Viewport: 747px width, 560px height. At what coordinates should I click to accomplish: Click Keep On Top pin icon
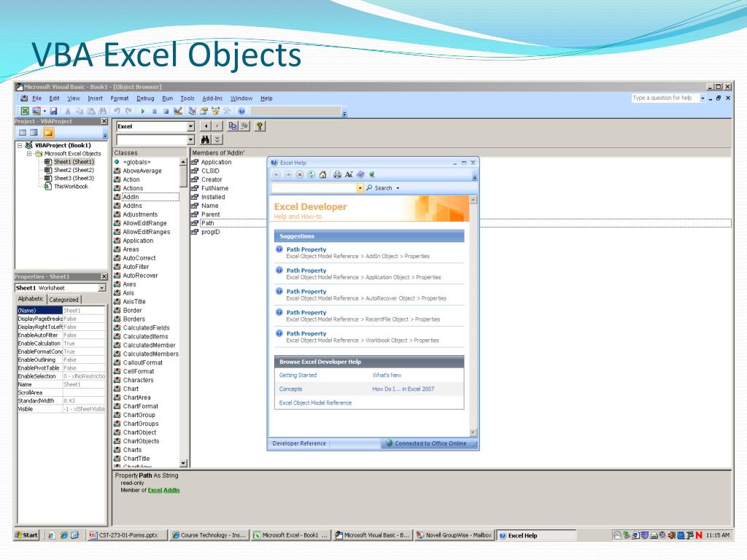point(372,175)
